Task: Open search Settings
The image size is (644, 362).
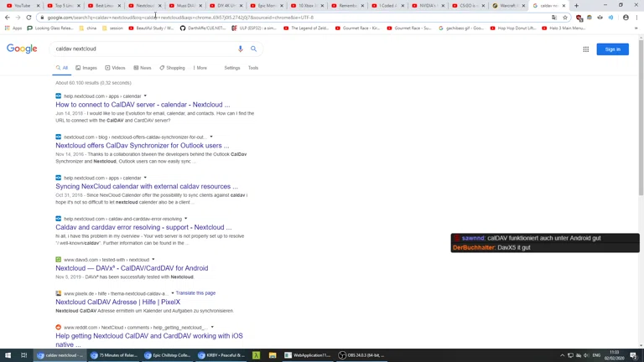Action: [x=232, y=68]
